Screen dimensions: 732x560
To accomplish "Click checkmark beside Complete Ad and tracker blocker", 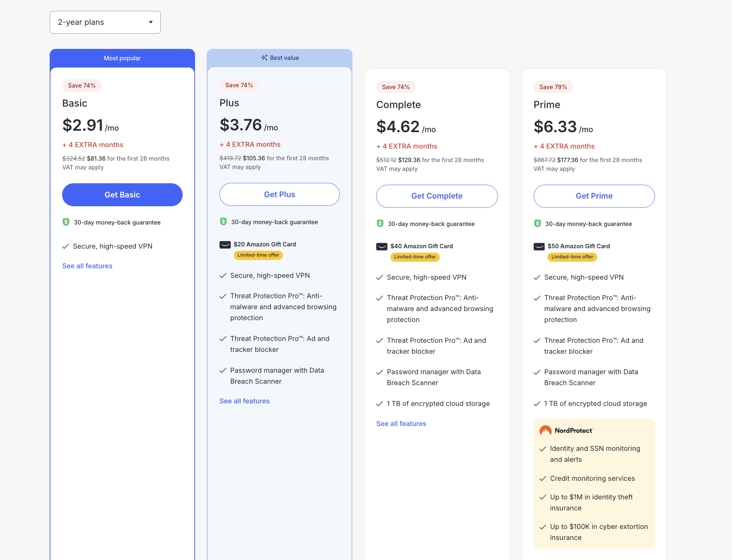I will tap(380, 341).
